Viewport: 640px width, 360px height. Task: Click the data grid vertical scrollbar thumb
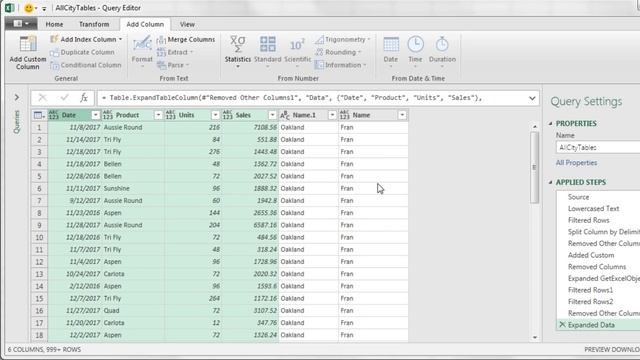tap(534, 167)
